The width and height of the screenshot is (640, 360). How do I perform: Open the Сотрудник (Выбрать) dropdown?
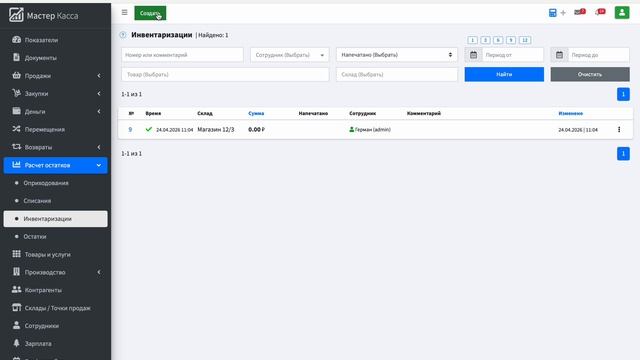tap(289, 55)
